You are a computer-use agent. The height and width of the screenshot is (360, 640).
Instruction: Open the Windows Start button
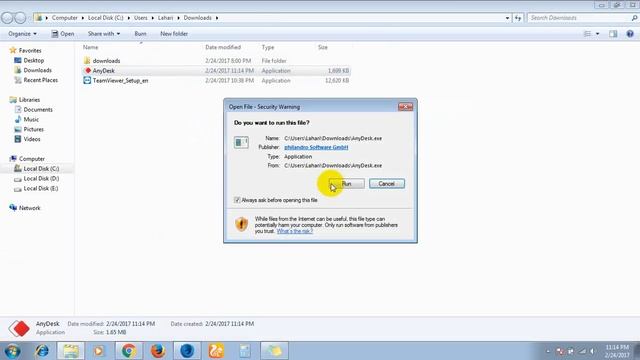[x=12, y=351]
